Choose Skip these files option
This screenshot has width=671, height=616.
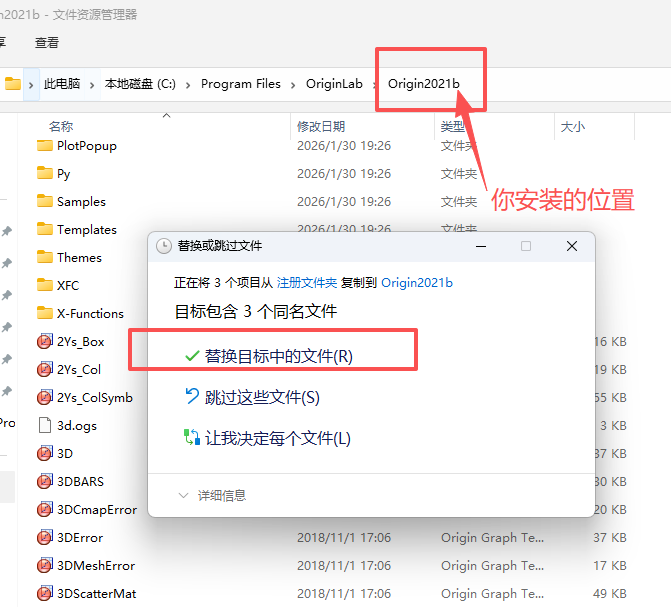[252, 397]
